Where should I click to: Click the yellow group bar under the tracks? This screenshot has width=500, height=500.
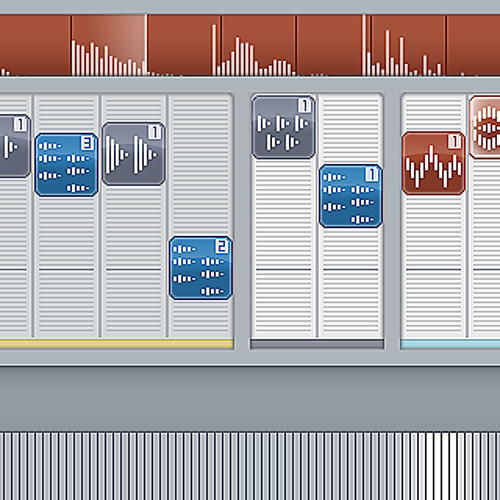click(117, 344)
